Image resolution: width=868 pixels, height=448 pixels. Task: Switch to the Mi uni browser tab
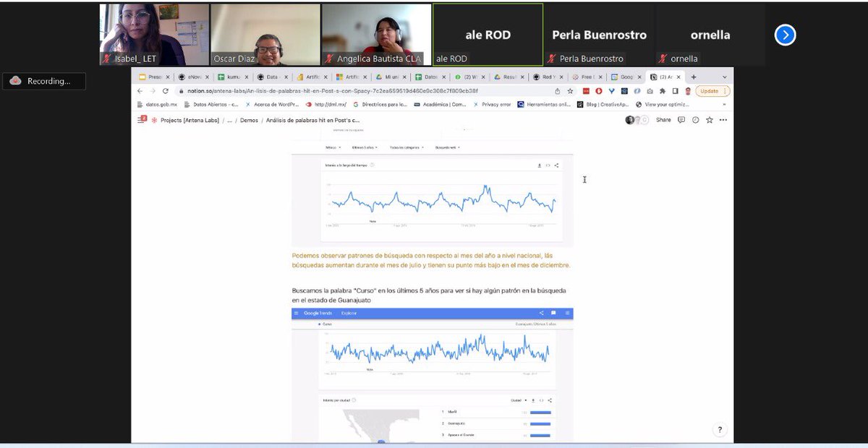point(393,77)
